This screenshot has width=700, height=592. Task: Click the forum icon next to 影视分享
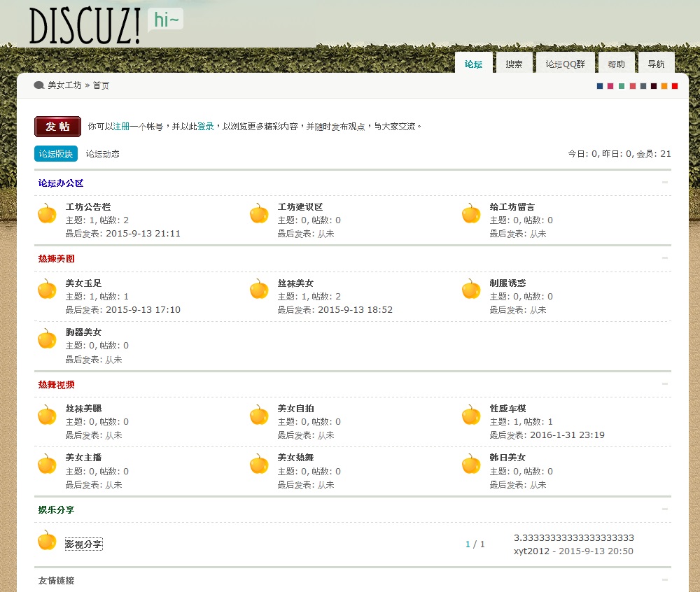coord(47,540)
